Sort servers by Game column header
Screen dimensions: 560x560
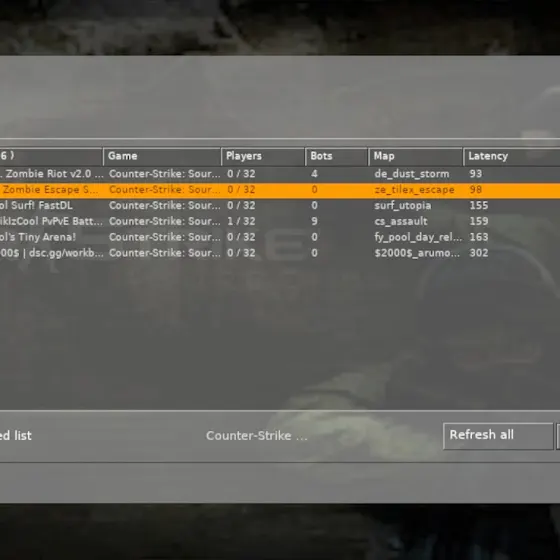[x=162, y=156]
